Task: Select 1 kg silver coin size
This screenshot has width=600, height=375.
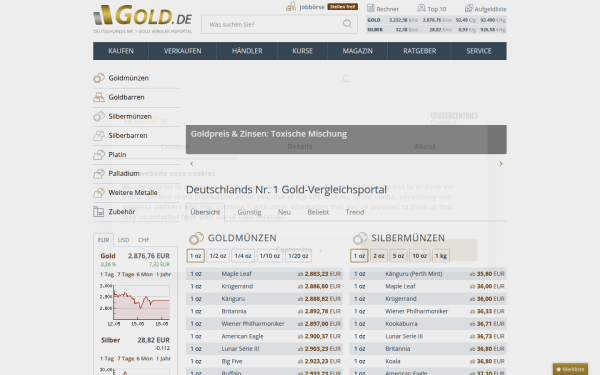Action: (x=441, y=256)
